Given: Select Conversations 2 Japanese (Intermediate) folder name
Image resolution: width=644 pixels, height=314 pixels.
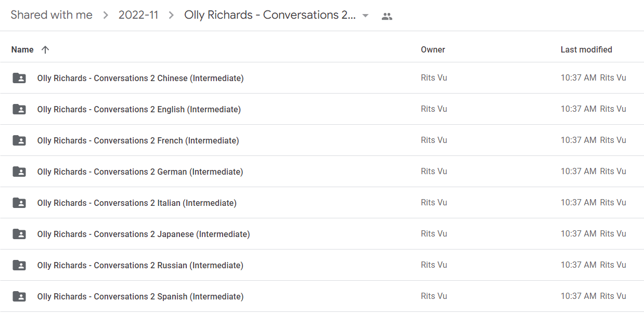Looking at the screenshot, I should (x=144, y=234).
